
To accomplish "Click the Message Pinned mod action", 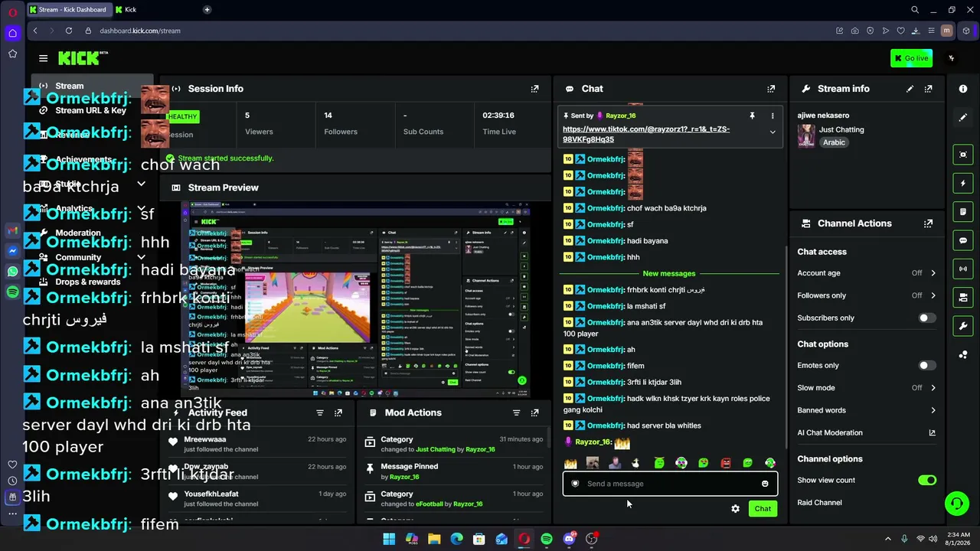I will click(x=454, y=471).
